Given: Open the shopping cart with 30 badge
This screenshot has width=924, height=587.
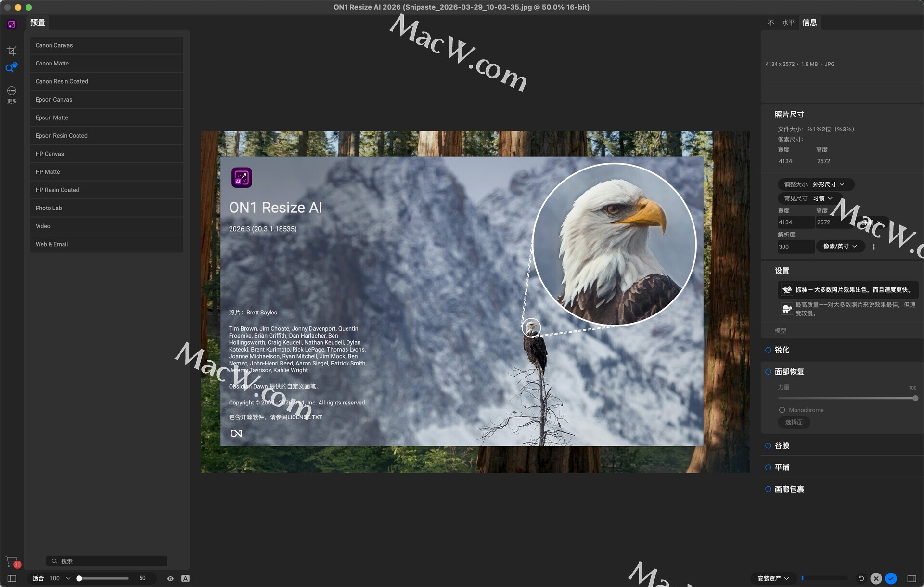Looking at the screenshot, I should (x=12, y=561).
